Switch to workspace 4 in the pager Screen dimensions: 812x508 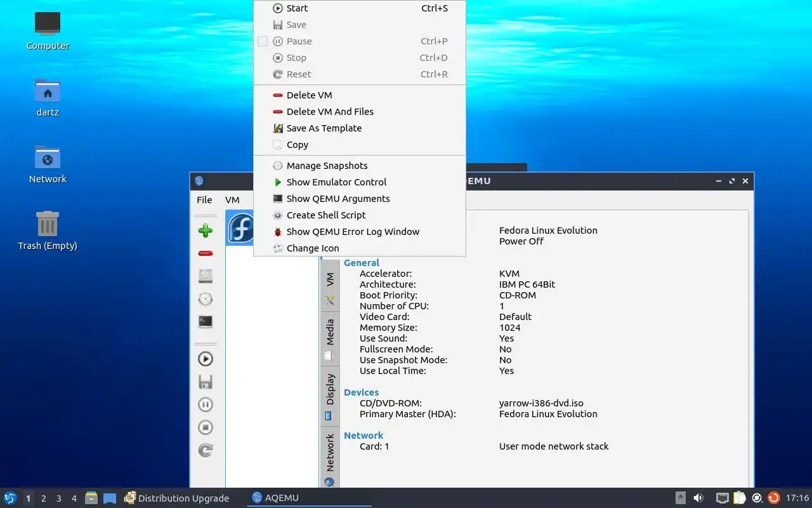[74, 498]
